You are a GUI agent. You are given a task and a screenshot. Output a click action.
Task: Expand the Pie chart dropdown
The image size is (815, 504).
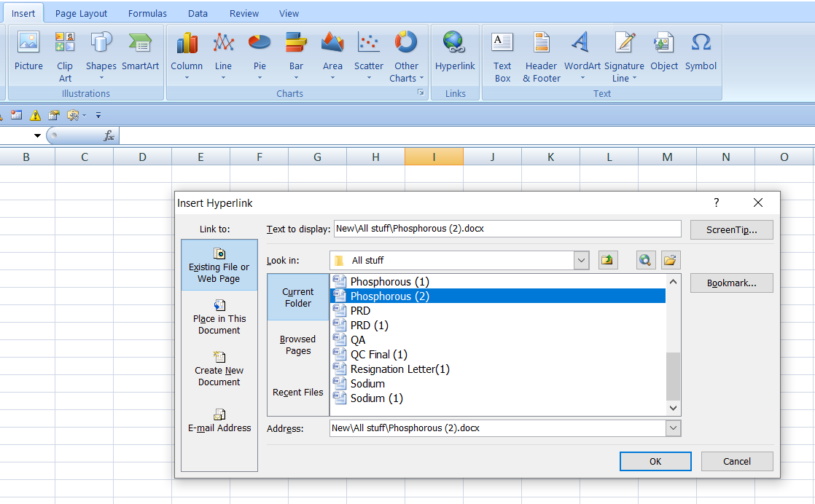point(260,78)
